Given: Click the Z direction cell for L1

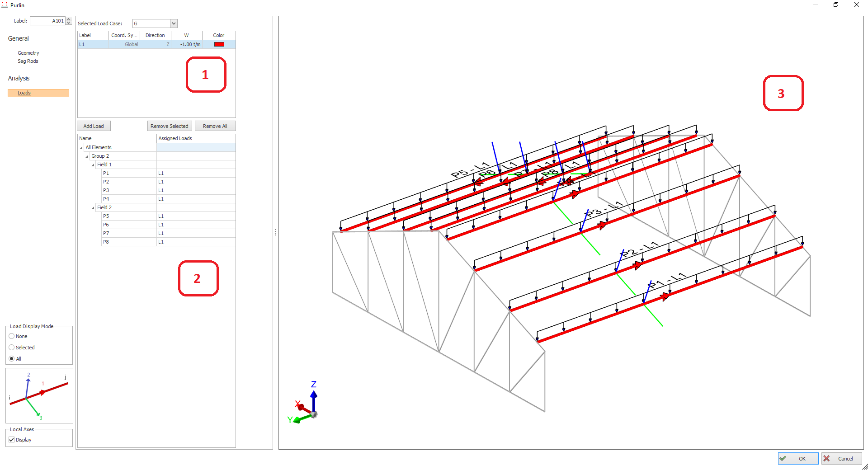Looking at the screenshot, I should [x=156, y=44].
